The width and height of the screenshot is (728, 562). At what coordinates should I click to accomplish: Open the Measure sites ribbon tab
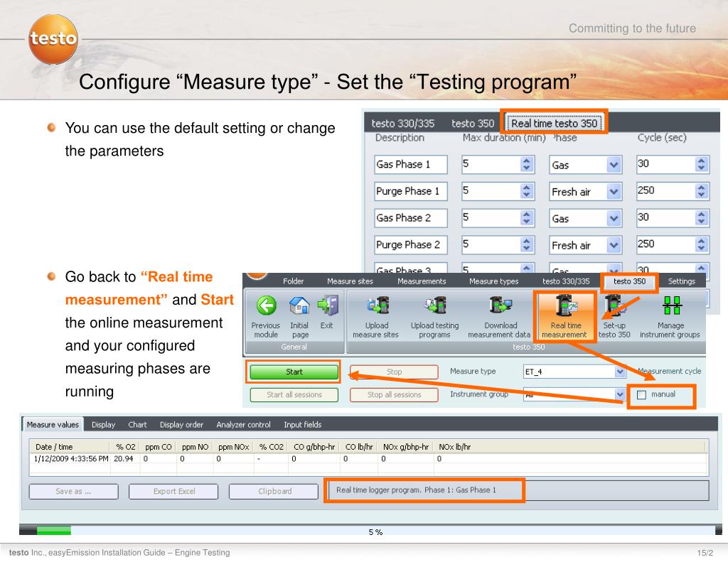coord(350,281)
